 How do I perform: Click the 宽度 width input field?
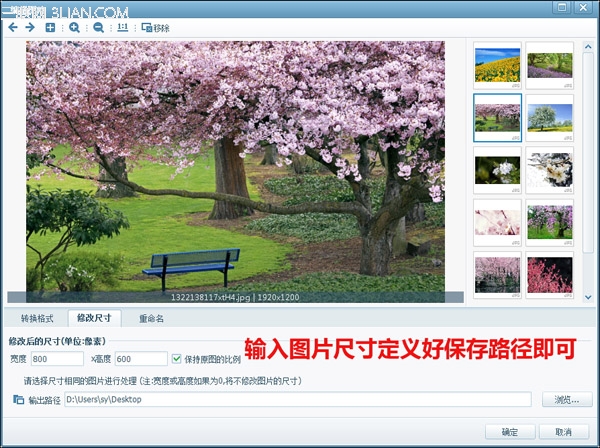pos(57,359)
